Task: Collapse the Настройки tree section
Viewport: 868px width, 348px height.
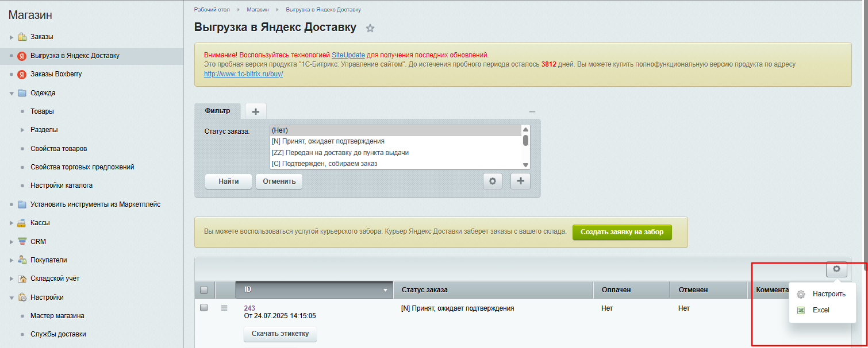Action: [11, 297]
